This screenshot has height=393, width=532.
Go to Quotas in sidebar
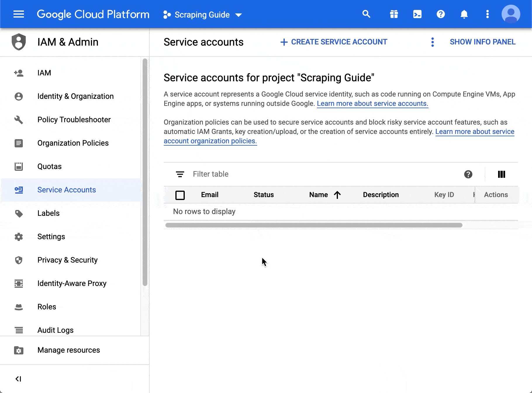point(49,166)
